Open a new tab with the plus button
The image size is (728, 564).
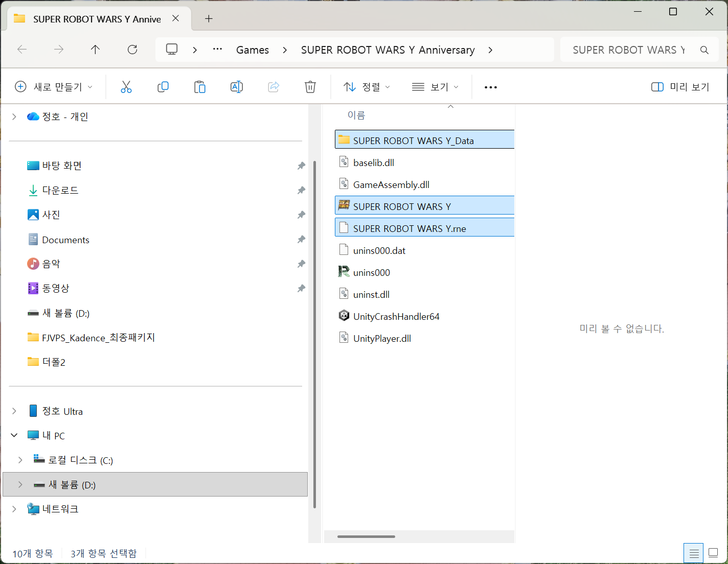[209, 19]
